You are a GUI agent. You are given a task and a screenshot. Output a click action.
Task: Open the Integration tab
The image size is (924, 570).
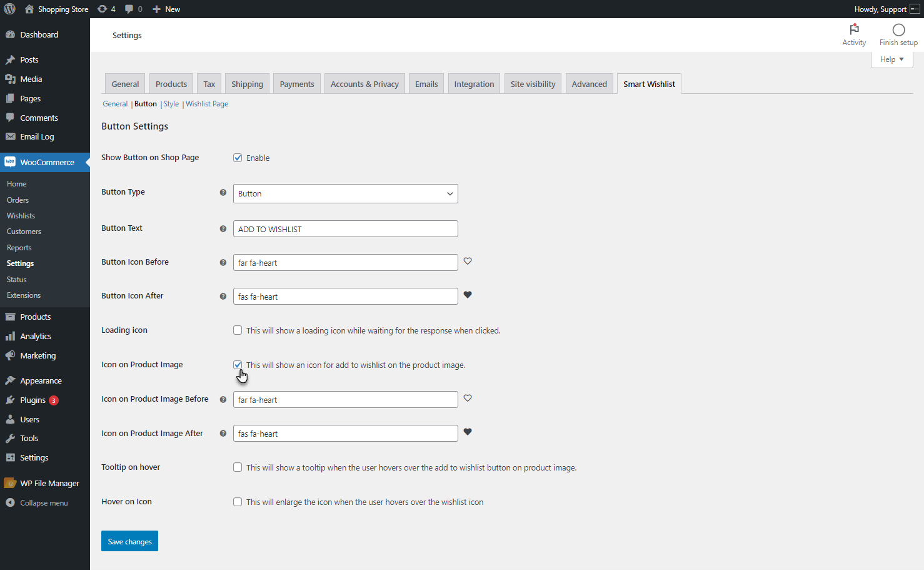coord(474,84)
